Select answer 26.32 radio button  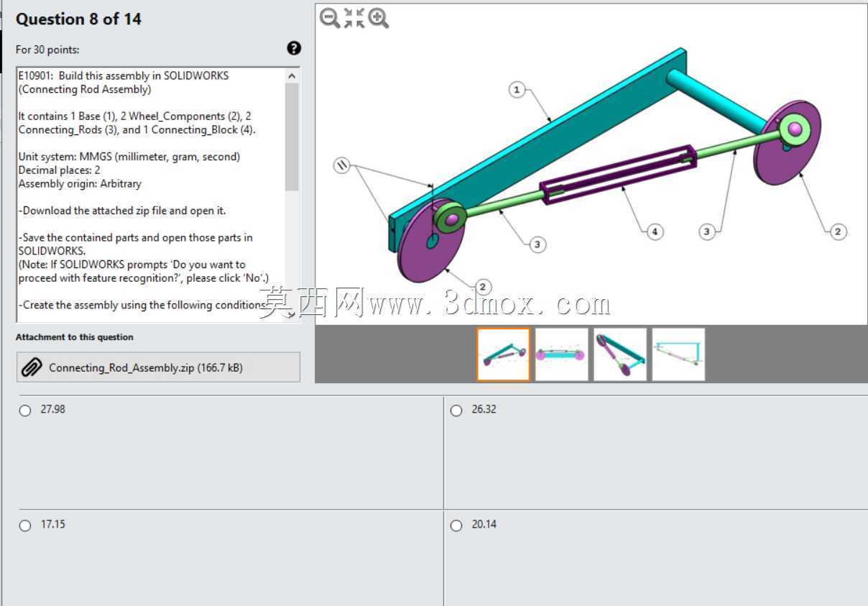point(456,410)
